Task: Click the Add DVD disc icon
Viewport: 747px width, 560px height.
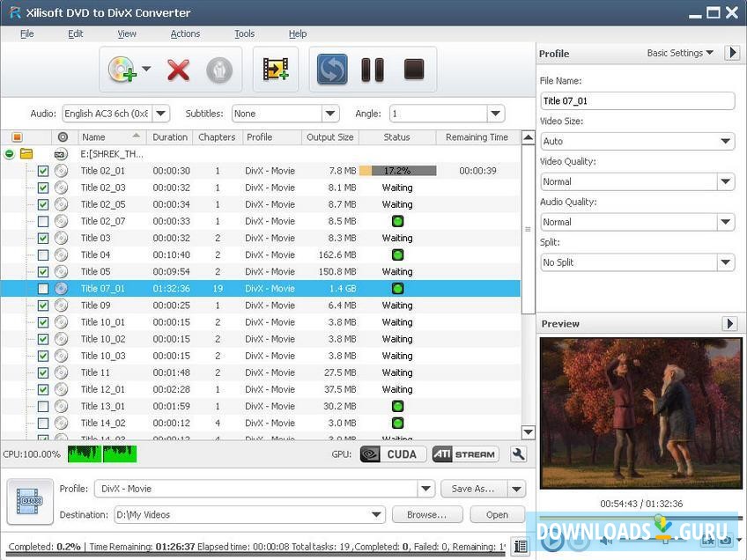Action: 122,70
